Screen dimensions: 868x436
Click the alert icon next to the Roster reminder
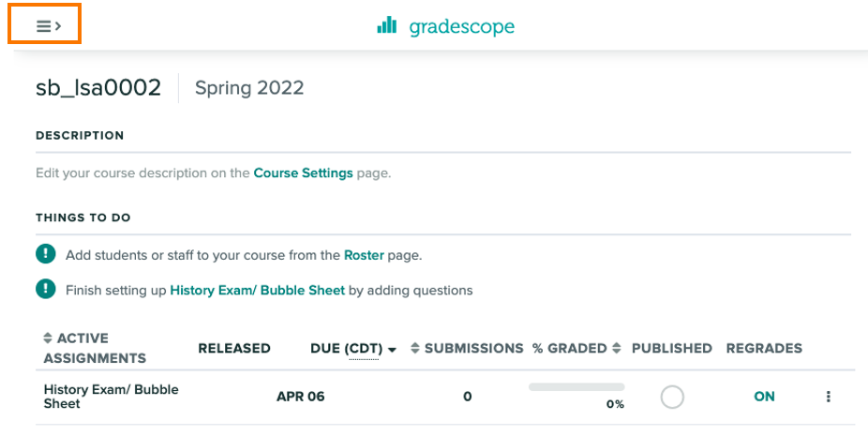(45, 254)
